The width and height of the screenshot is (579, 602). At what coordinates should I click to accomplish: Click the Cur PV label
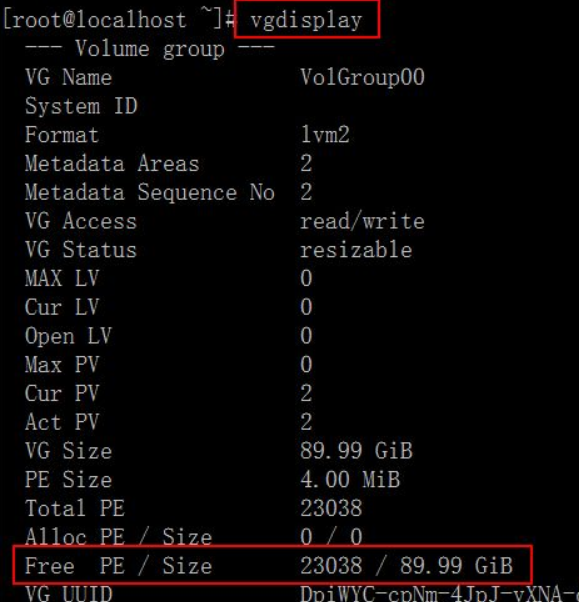click(62, 394)
